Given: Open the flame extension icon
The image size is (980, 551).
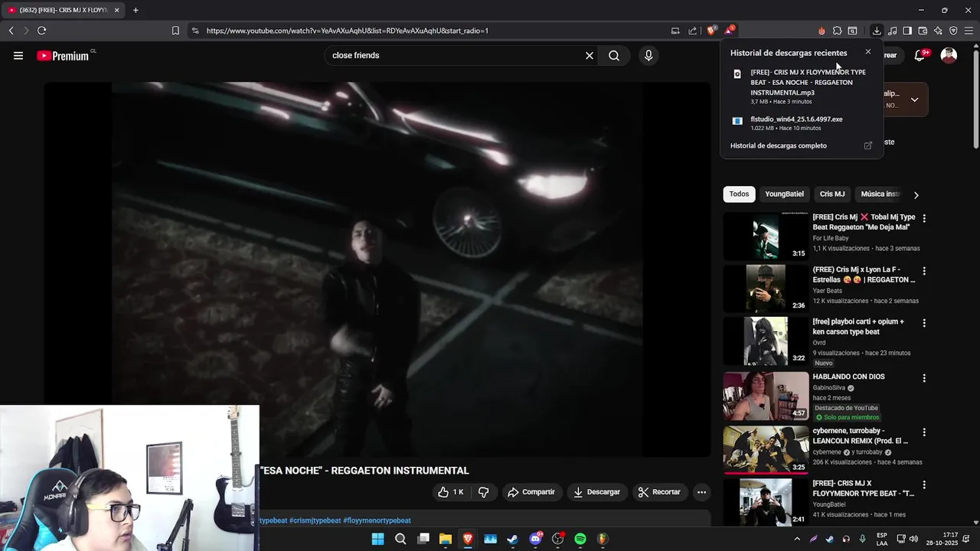Looking at the screenshot, I should pyautogui.click(x=822, y=31).
